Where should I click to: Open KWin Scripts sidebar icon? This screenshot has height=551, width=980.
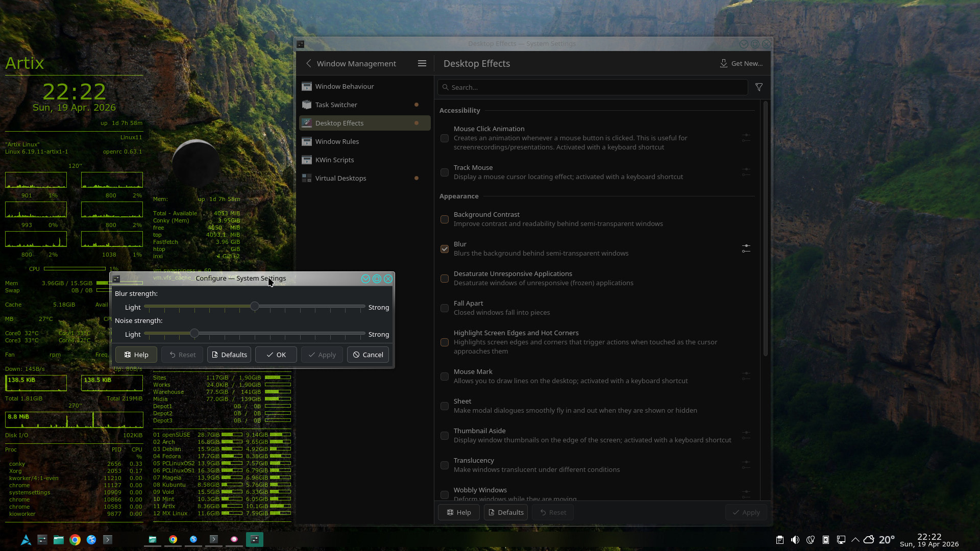click(307, 160)
